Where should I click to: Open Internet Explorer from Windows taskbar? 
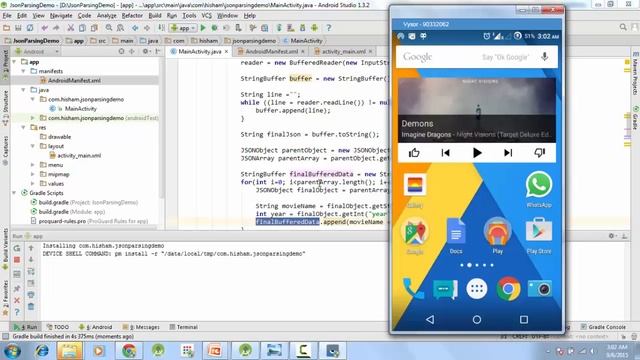point(42,351)
